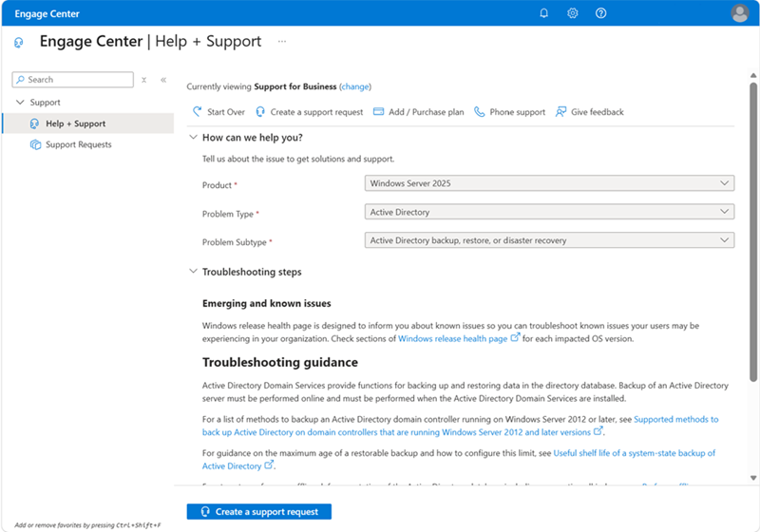Click Give feedback toolbar item
The width and height of the screenshot is (760, 532).
click(x=589, y=112)
